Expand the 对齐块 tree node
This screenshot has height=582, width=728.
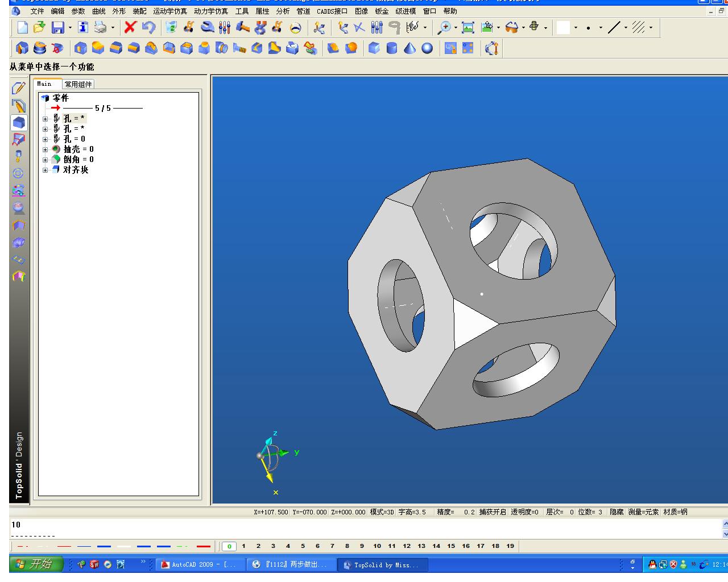(45, 170)
